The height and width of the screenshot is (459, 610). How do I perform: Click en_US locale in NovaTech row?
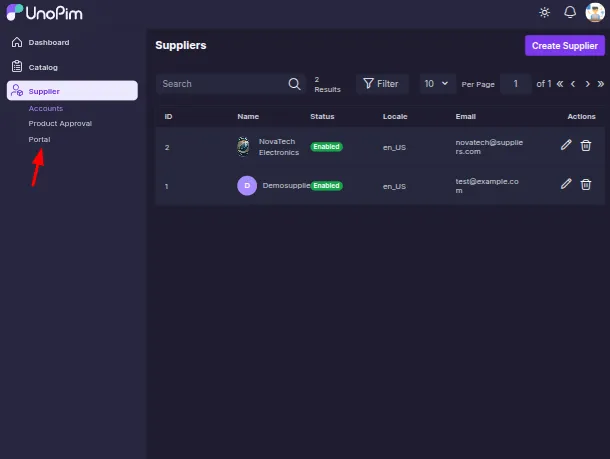point(394,147)
